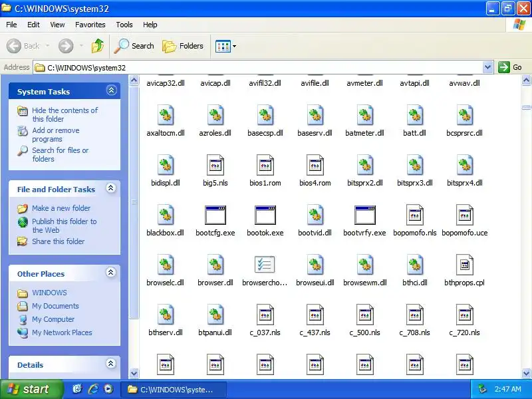This screenshot has height=399, width=532.
Task: Select the batmeter.dll icon
Action: pos(365,115)
